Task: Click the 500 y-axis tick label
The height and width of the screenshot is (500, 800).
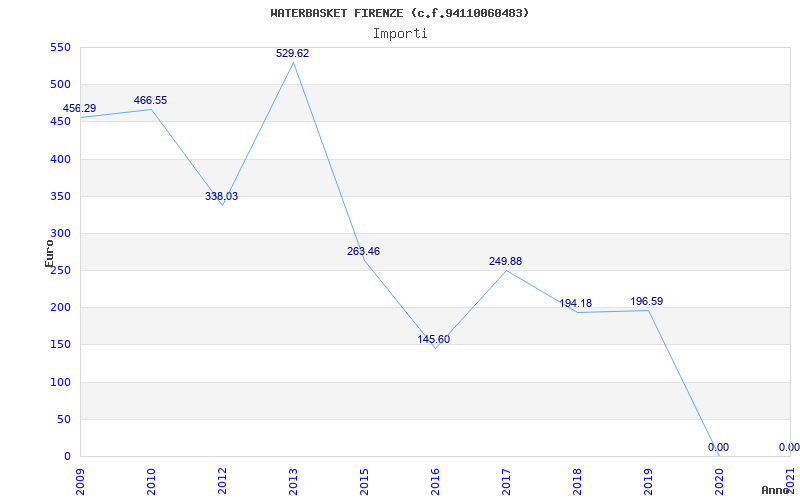Action: pyautogui.click(x=60, y=85)
